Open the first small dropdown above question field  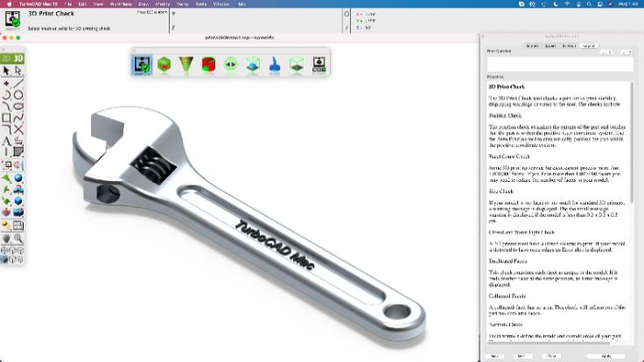click(607, 52)
